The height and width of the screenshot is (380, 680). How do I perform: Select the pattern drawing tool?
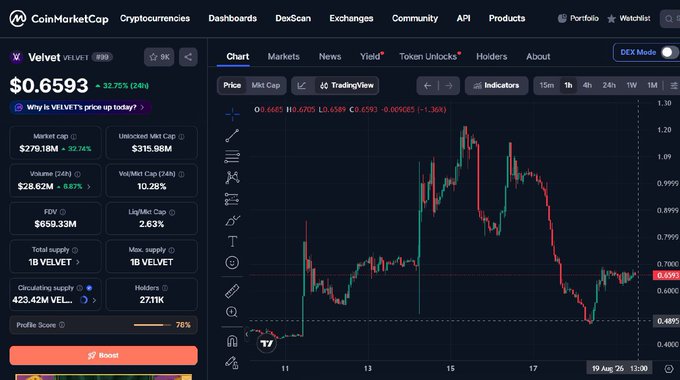232,177
